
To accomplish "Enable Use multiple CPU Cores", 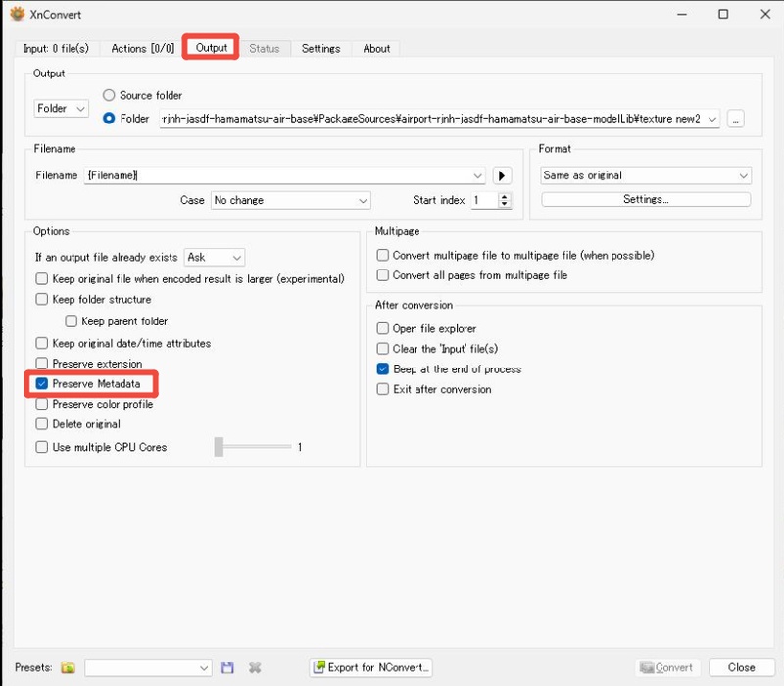I will pyautogui.click(x=42, y=447).
